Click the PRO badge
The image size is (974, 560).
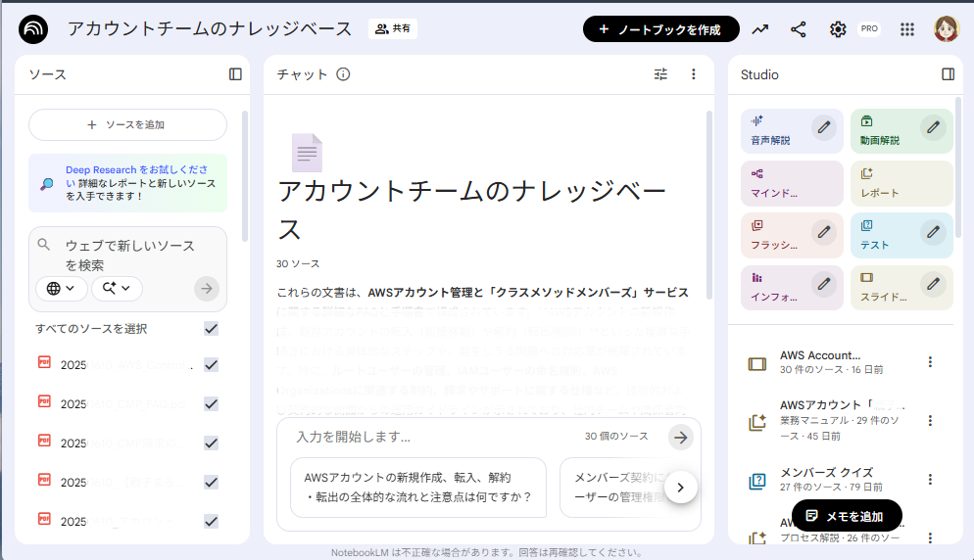coord(869,28)
